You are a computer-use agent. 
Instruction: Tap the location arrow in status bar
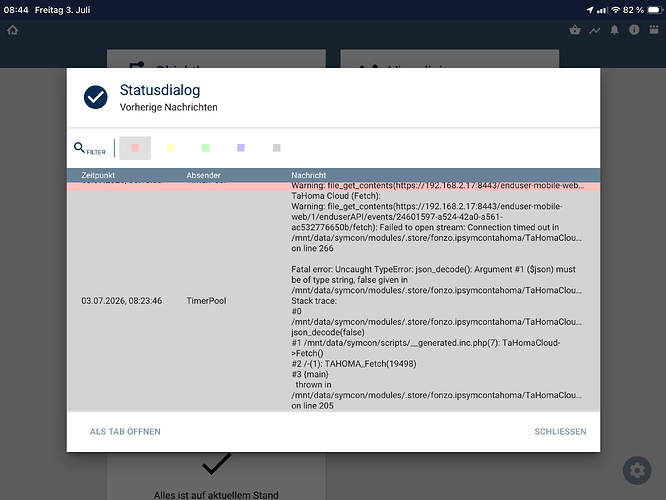[x=590, y=10]
